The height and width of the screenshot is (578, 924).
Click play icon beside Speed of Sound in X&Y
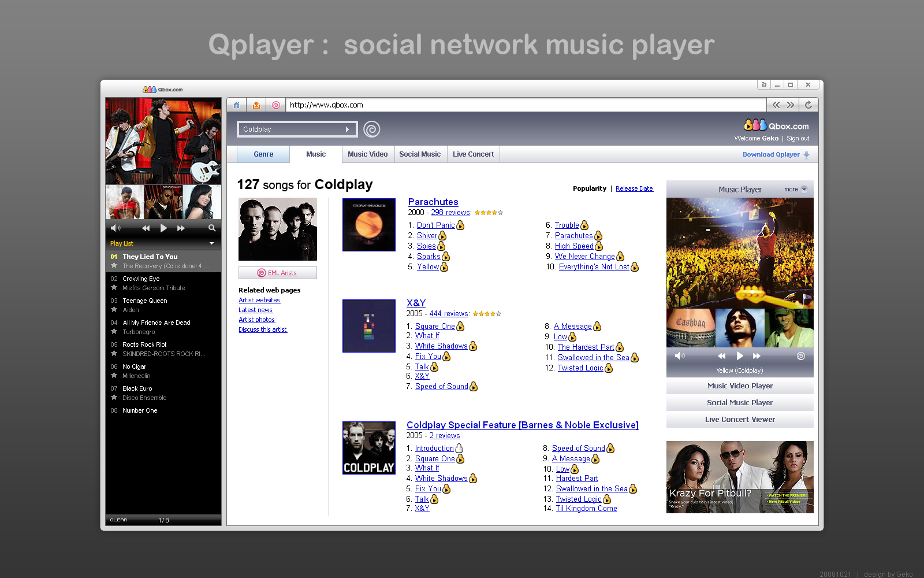coord(474,387)
